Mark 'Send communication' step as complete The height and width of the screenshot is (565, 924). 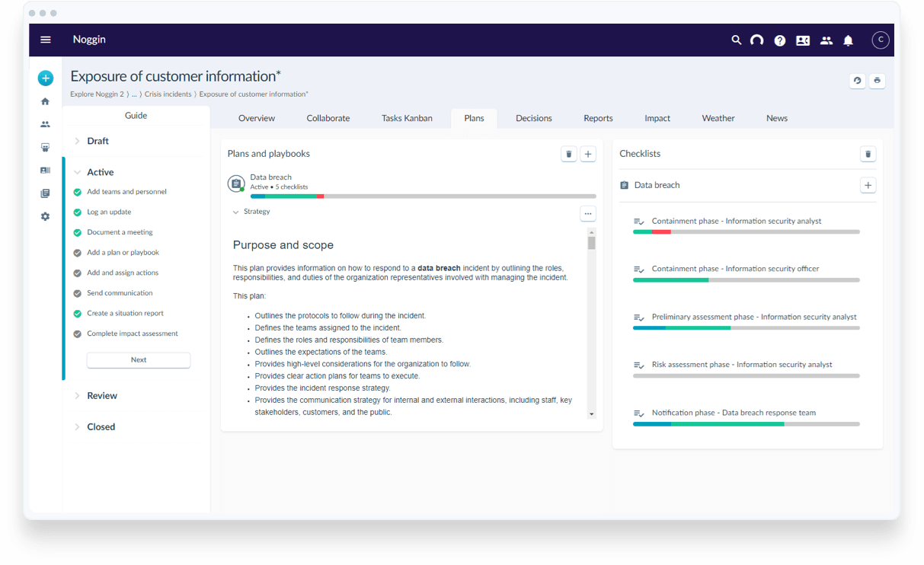[x=77, y=293]
